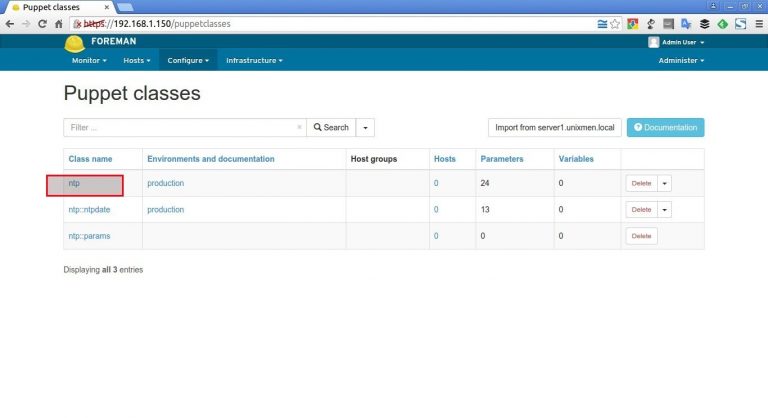Screen dimensions: 768x418
Task: Expand the Delete dropdown for ntp row
Action: 665,183
